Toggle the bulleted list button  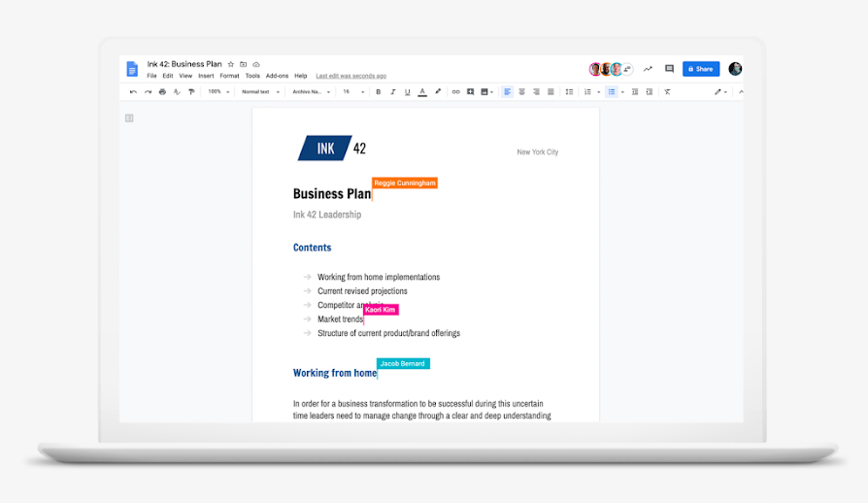click(x=612, y=92)
